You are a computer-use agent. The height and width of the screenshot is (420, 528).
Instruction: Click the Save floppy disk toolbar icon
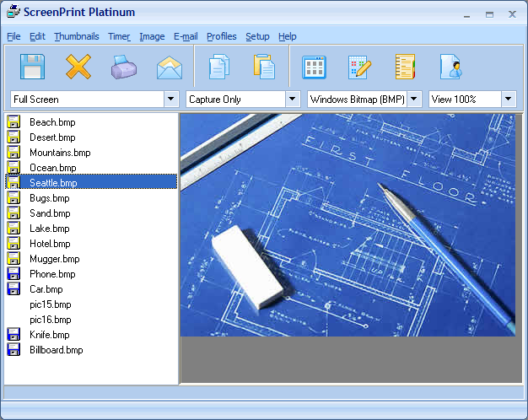(x=32, y=67)
